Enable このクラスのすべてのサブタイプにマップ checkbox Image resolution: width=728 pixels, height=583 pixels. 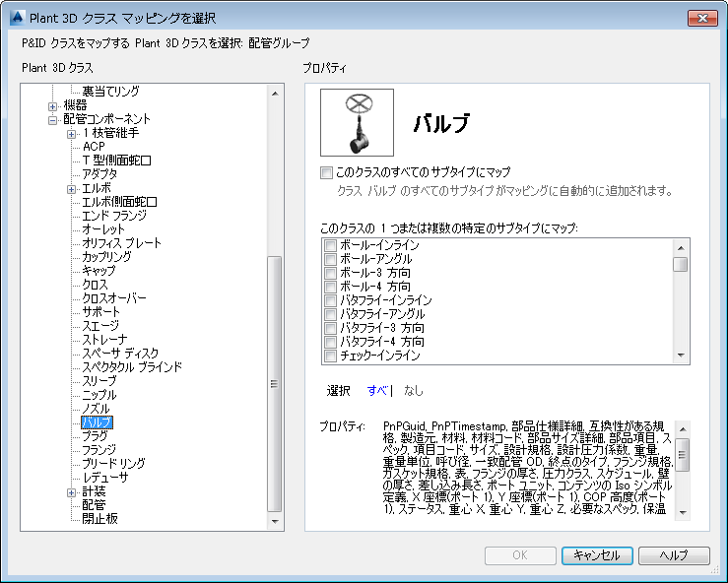point(326,172)
